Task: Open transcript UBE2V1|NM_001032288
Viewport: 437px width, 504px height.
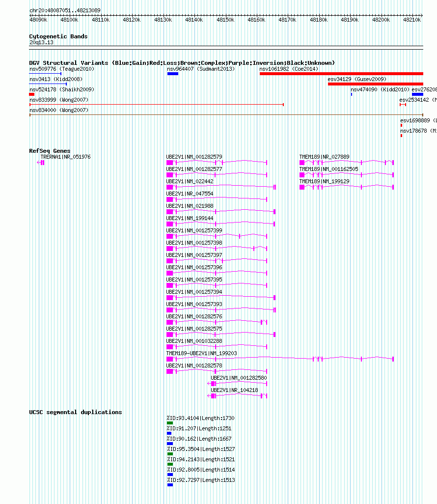Action: click(194, 341)
